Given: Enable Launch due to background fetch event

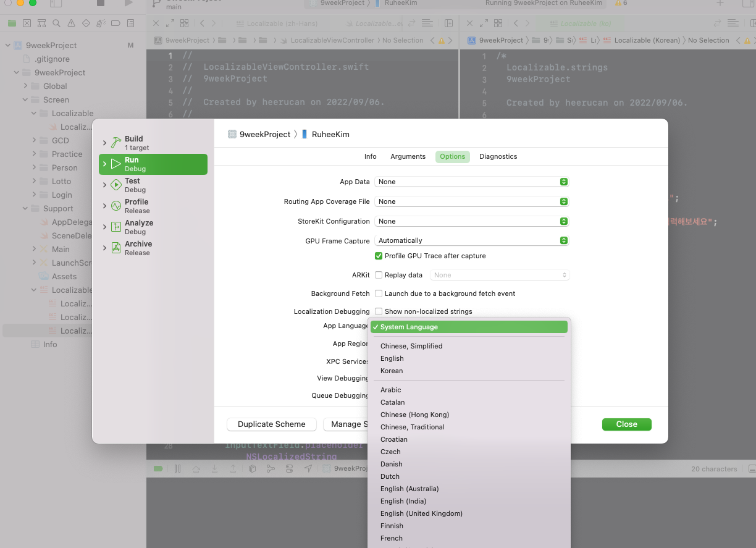Looking at the screenshot, I should click(379, 293).
